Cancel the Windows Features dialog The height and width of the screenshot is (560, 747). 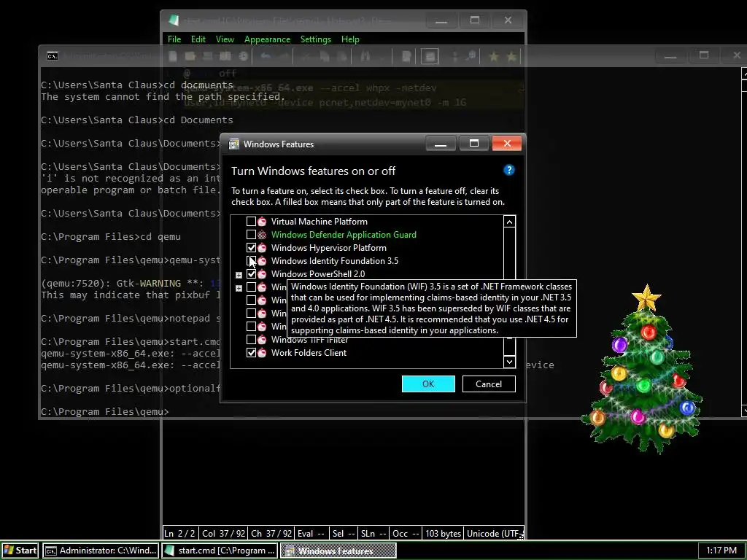click(x=489, y=384)
